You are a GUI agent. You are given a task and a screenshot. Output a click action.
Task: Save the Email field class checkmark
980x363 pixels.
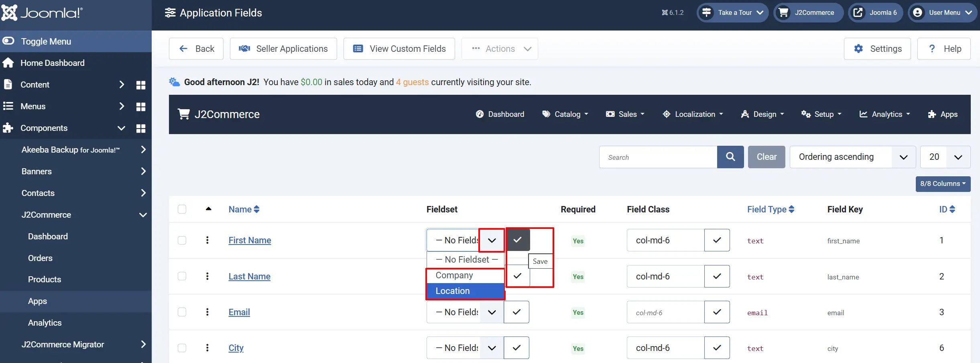click(717, 312)
